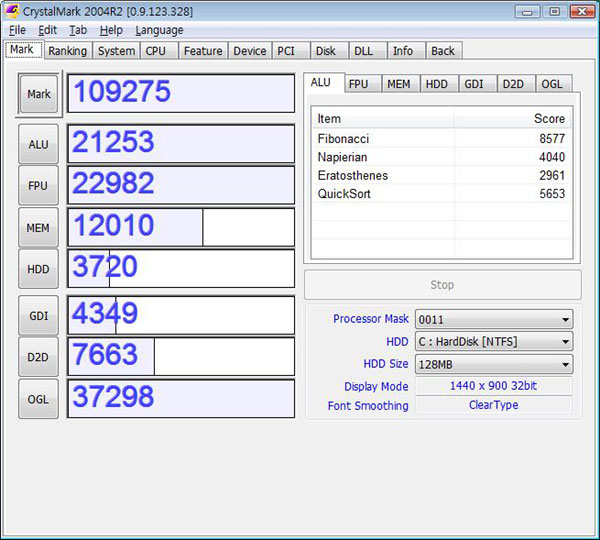Select the Eratosthenes row
The image size is (600, 540).
(442, 175)
